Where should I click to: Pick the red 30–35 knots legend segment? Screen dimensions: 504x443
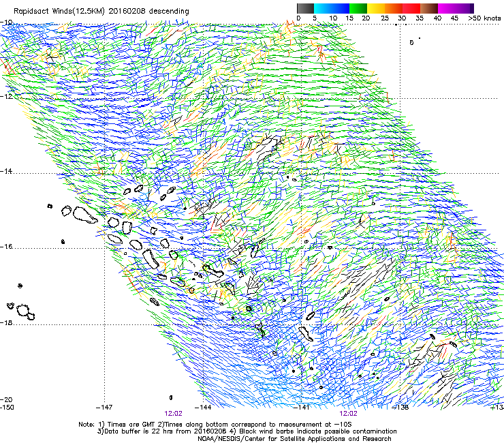click(411, 8)
